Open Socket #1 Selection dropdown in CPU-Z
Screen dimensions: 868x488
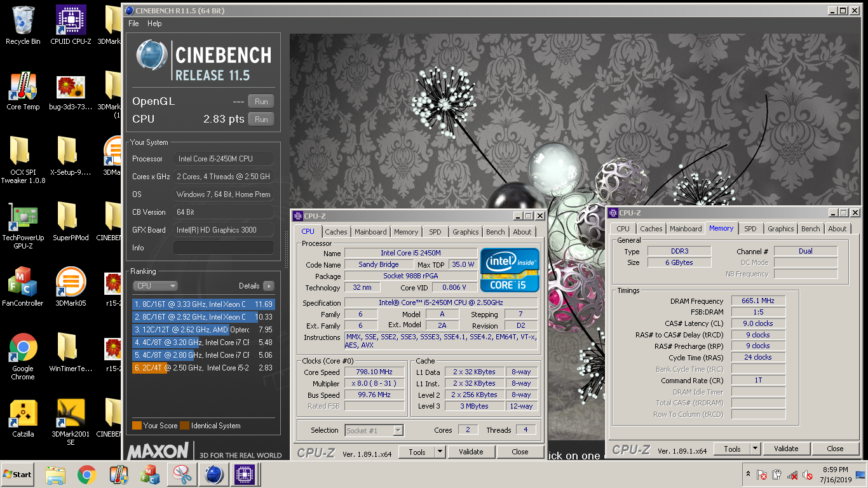click(x=374, y=430)
